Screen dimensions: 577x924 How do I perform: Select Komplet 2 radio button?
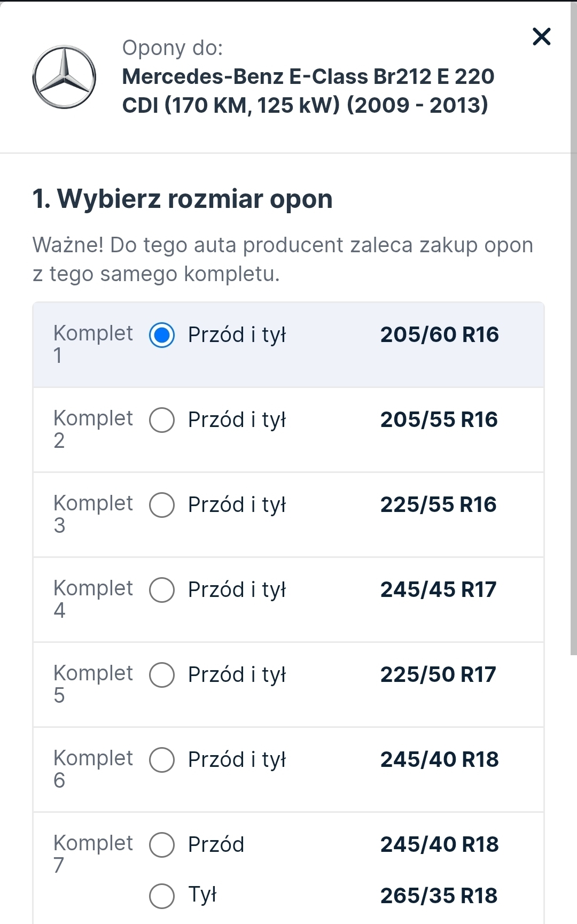click(162, 420)
